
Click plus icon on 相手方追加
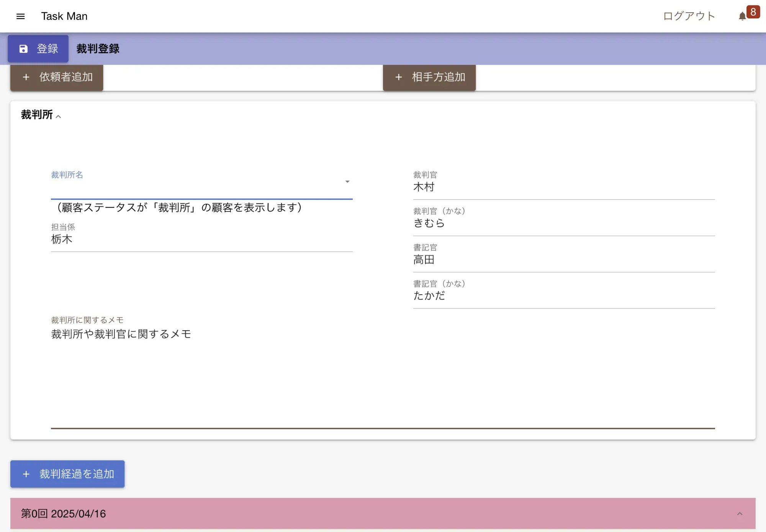tap(398, 77)
